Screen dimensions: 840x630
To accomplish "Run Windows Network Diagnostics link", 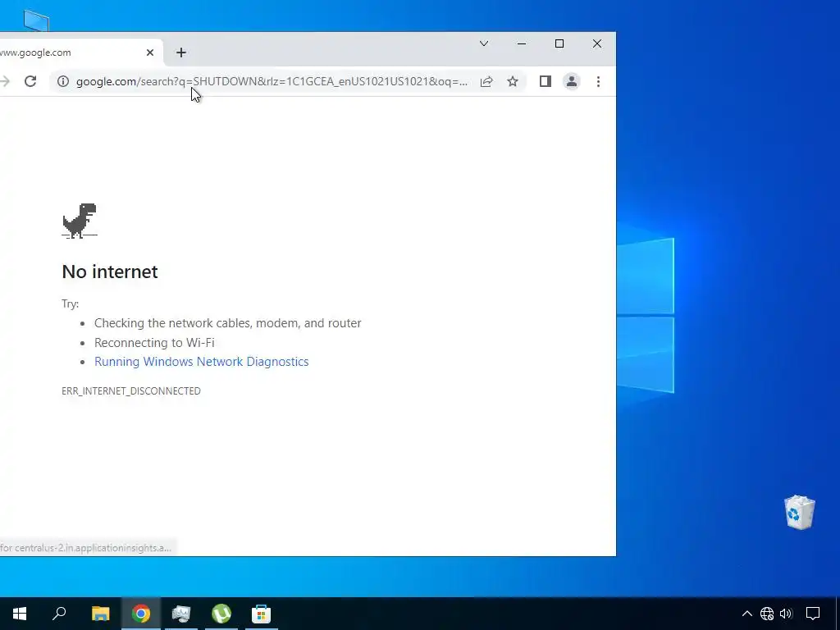I will [202, 362].
